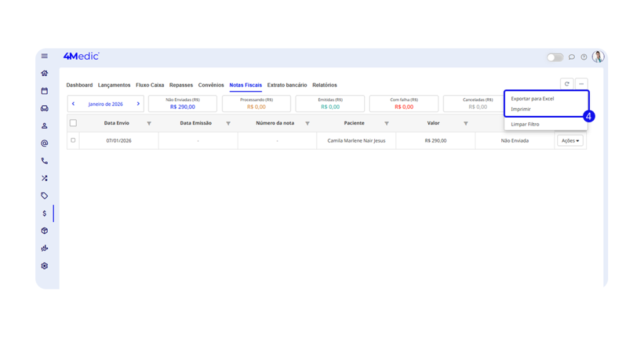Click the refresh icon above the table
Viewport: 644px width, 338px height.
567,84
